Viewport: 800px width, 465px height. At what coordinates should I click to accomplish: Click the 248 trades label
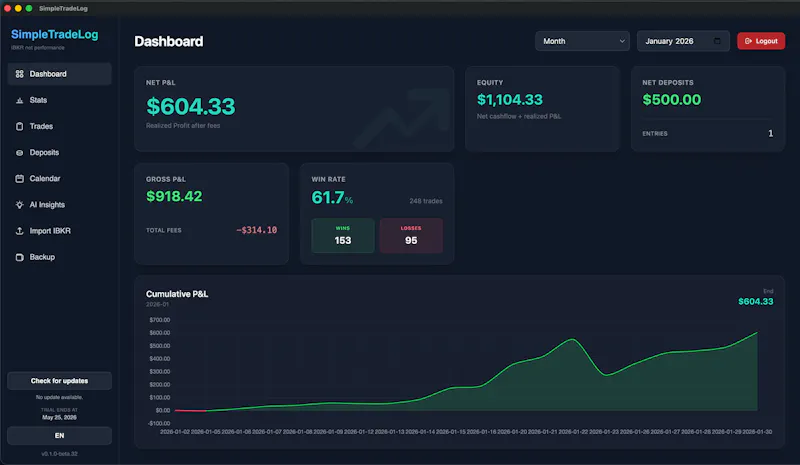coord(426,201)
